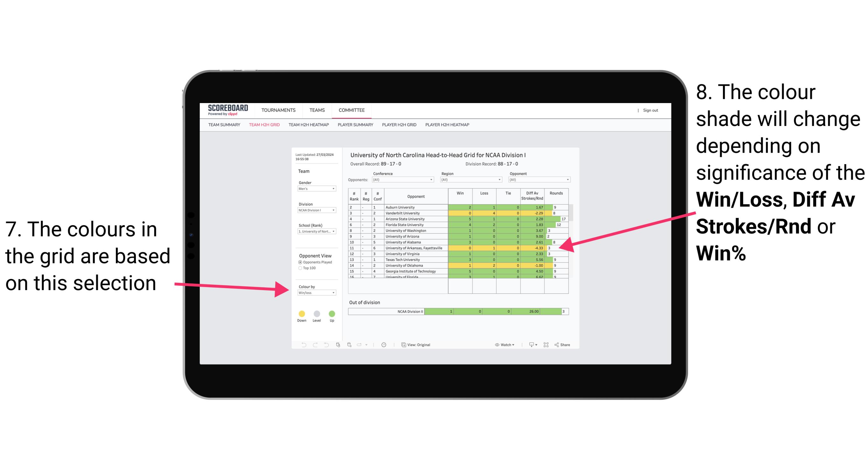The width and height of the screenshot is (868, 467).
Task: Open the Colour by dropdown
Action: tap(316, 293)
